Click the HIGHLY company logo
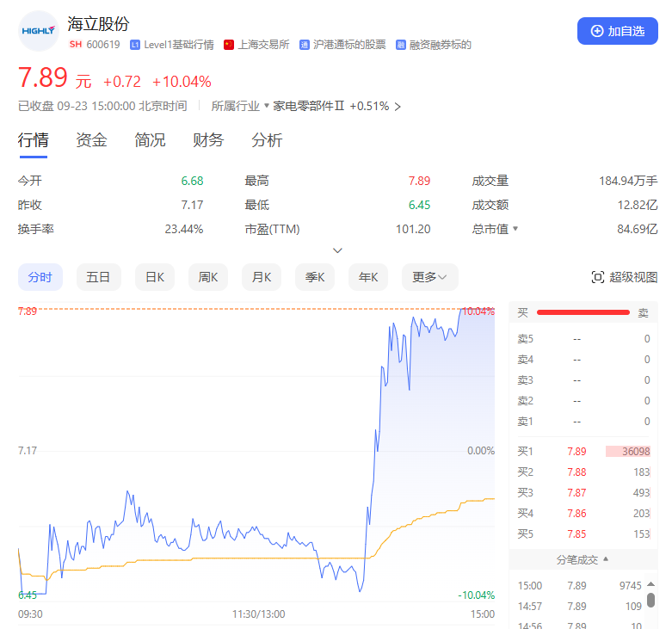 tap(38, 31)
